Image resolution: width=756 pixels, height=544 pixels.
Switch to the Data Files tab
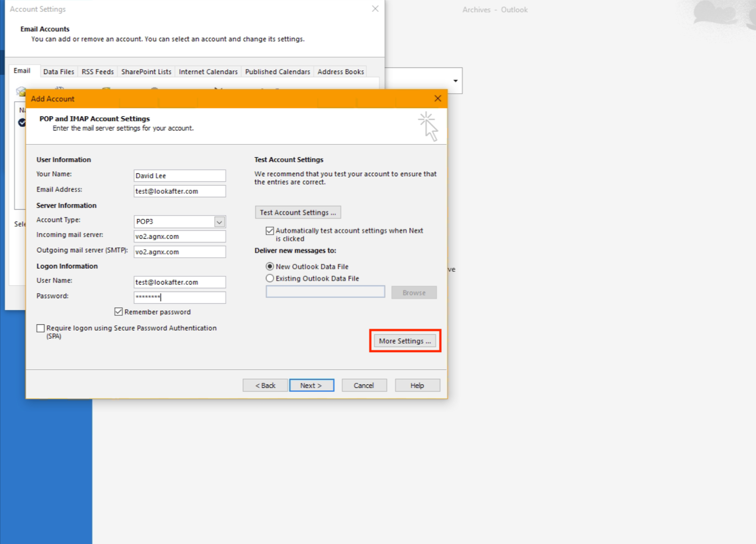58,72
